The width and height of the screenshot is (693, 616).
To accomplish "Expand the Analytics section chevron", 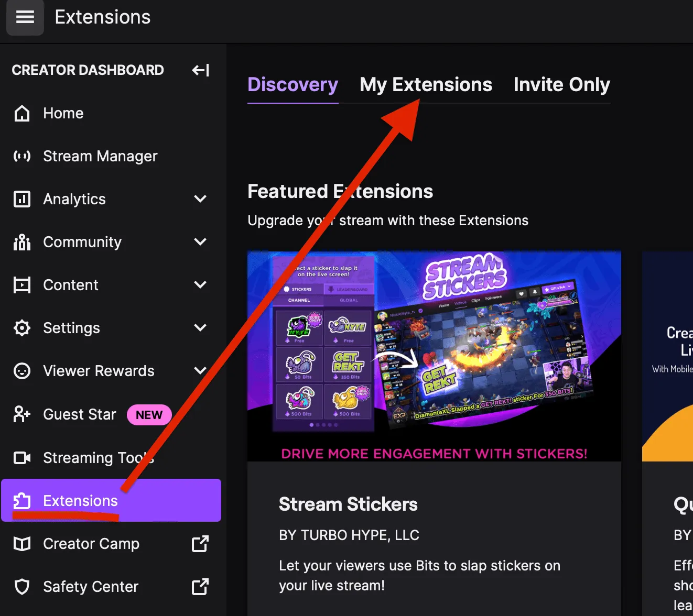I will 200,199.
